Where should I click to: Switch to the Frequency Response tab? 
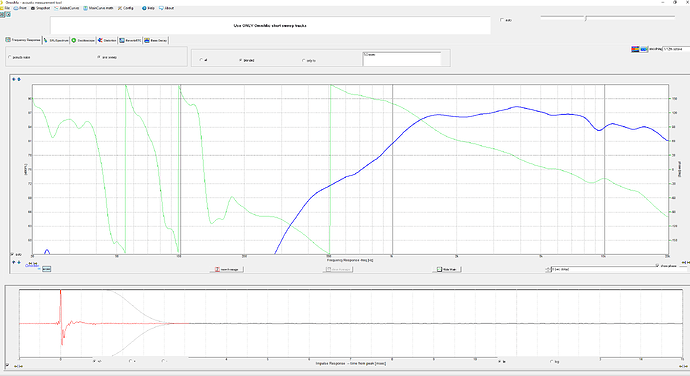pyautogui.click(x=23, y=40)
